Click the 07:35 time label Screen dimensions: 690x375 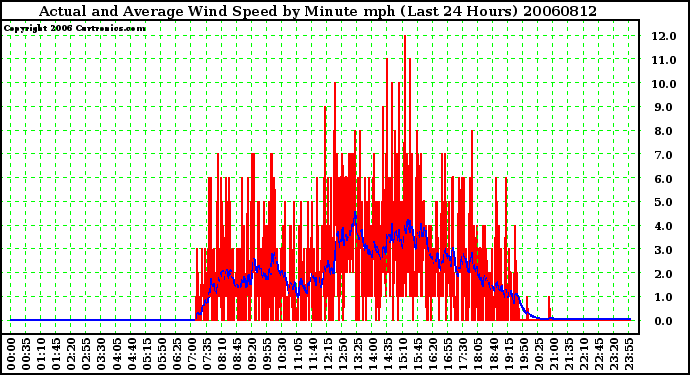[207, 355]
